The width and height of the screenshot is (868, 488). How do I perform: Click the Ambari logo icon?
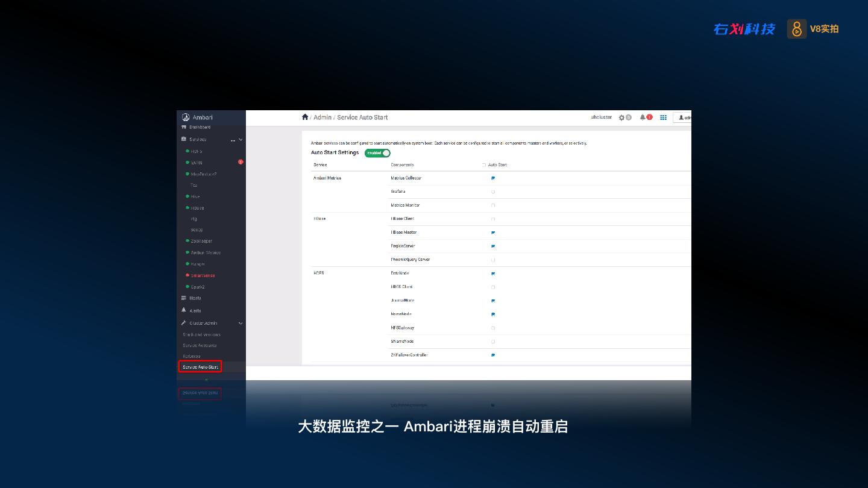[x=186, y=117]
